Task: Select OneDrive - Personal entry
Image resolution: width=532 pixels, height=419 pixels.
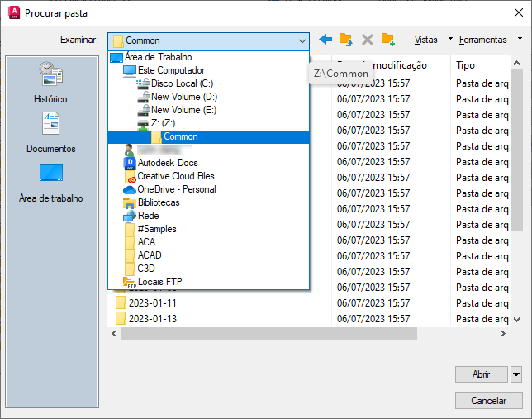Action: pyautogui.click(x=177, y=189)
